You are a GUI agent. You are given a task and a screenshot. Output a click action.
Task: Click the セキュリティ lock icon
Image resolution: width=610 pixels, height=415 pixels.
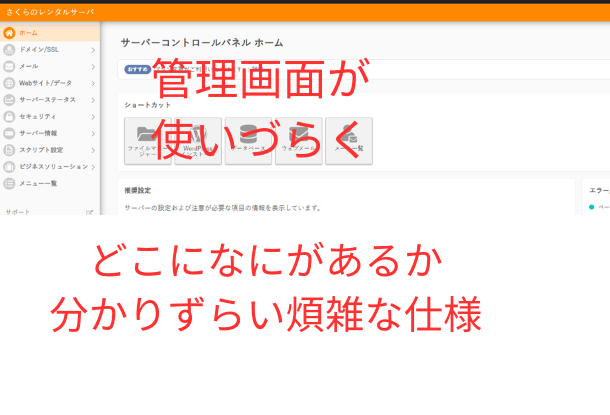pos(9,117)
